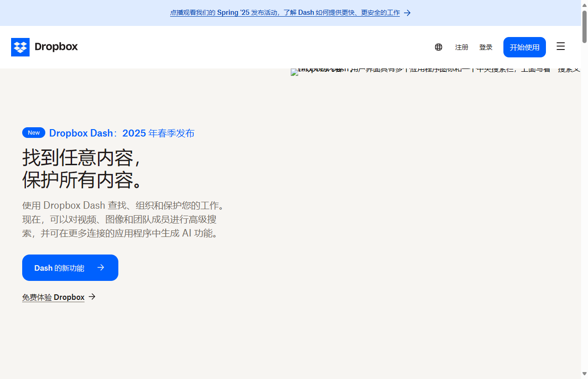Image resolution: width=588 pixels, height=379 pixels.
Task: Open the Spring '25 发布活动 banner link
Action: click(x=284, y=12)
